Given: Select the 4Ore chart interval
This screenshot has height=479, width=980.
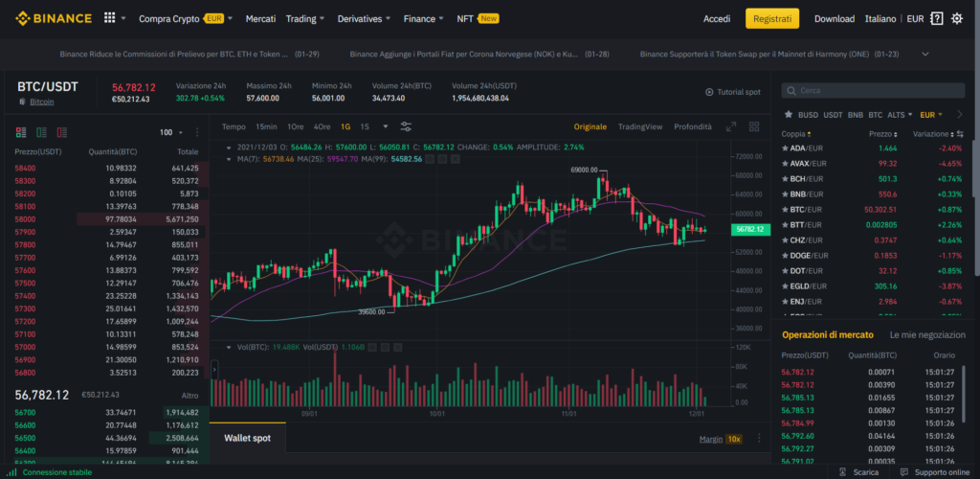Looking at the screenshot, I should click(322, 126).
